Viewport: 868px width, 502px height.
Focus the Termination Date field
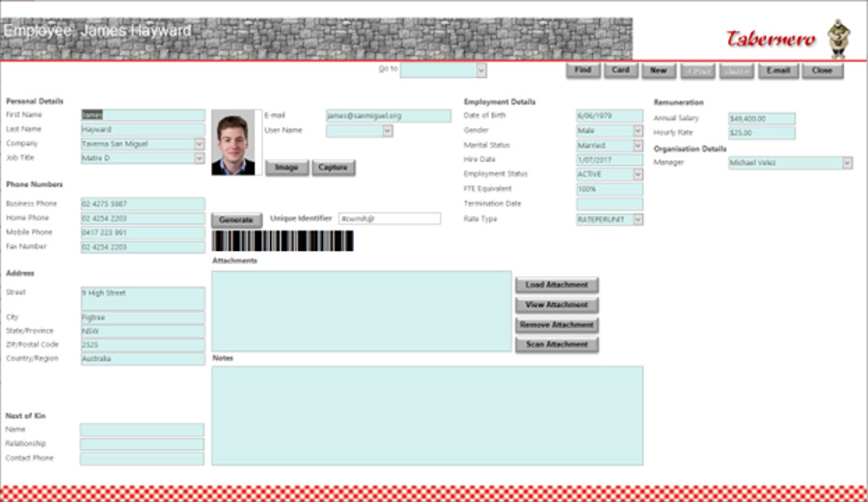610,205
